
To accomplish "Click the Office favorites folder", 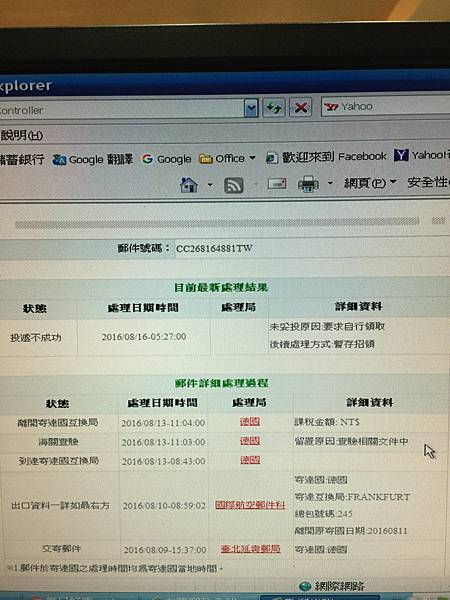I will [223, 158].
